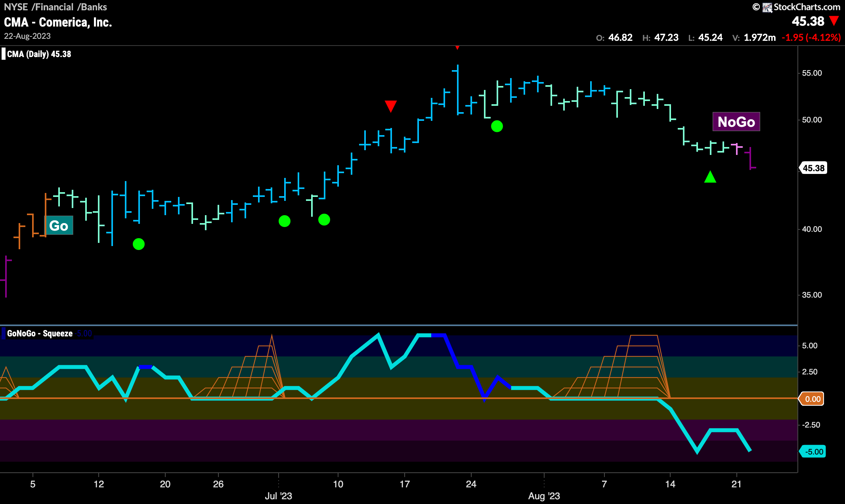The width and height of the screenshot is (845, 504).
Task: Click the date label 14 on the time axis
Action: (670, 484)
